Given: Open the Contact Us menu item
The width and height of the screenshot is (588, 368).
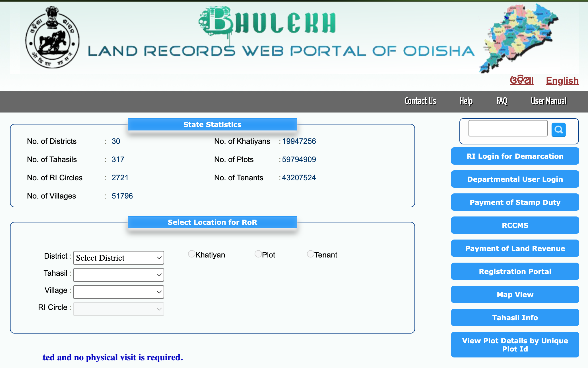Looking at the screenshot, I should [x=420, y=101].
